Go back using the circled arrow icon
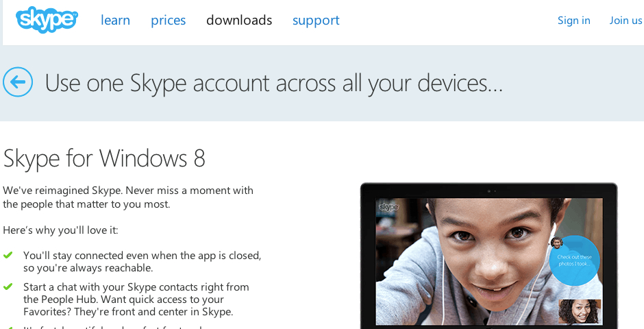 tap(18, 82)
